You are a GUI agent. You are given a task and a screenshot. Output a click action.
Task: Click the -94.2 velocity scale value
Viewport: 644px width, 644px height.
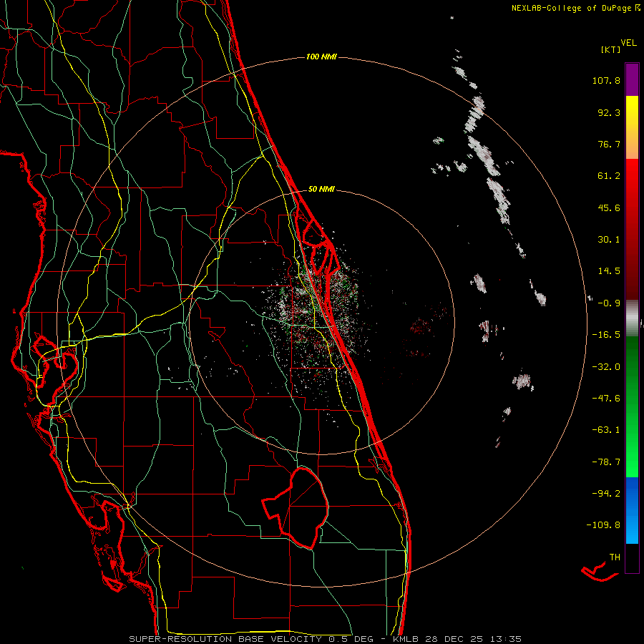coord(606,493)
